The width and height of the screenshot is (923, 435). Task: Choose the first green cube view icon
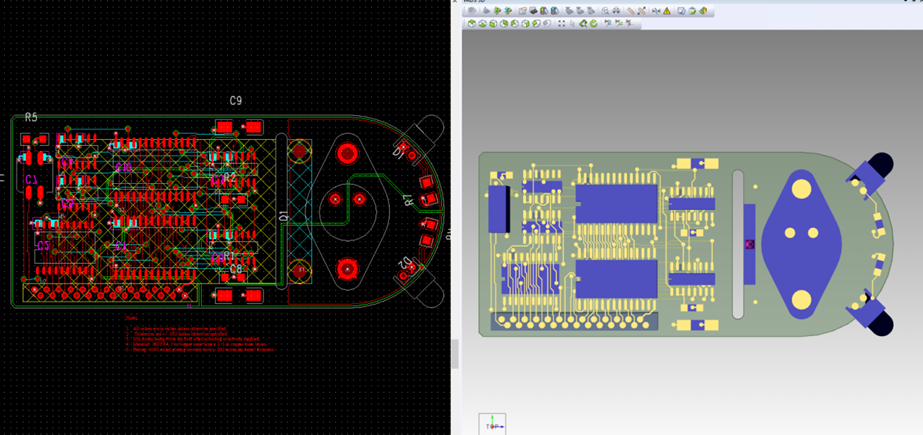click(472, 24)
